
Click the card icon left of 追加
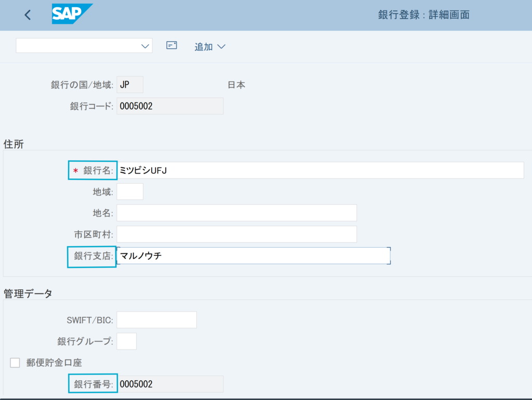[x=171, y=45]
